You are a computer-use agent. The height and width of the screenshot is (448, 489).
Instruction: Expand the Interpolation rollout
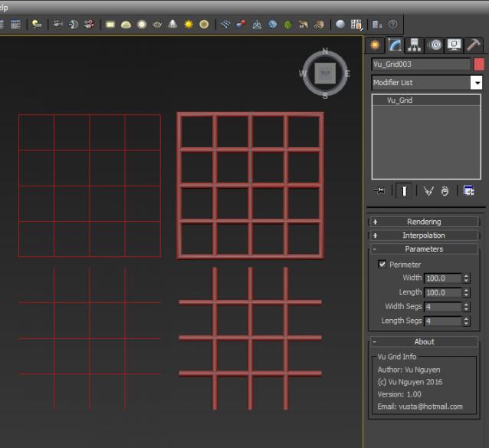click(424, 236)
